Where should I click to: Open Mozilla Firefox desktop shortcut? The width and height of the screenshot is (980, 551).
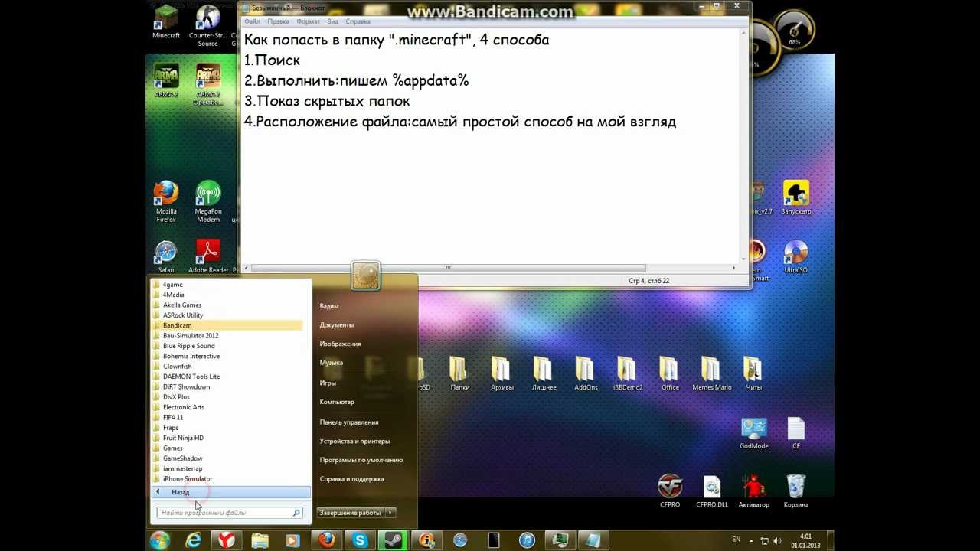click(x=166, y=202)
